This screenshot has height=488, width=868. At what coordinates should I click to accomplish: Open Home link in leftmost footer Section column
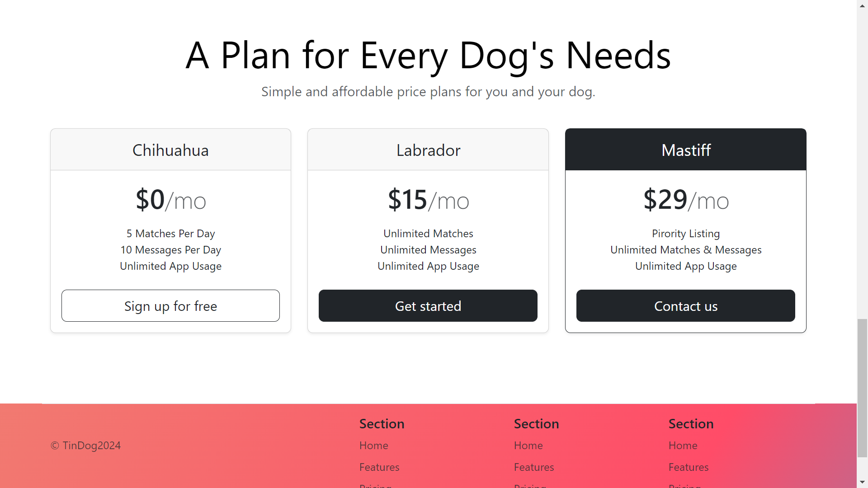click(373, 446)
